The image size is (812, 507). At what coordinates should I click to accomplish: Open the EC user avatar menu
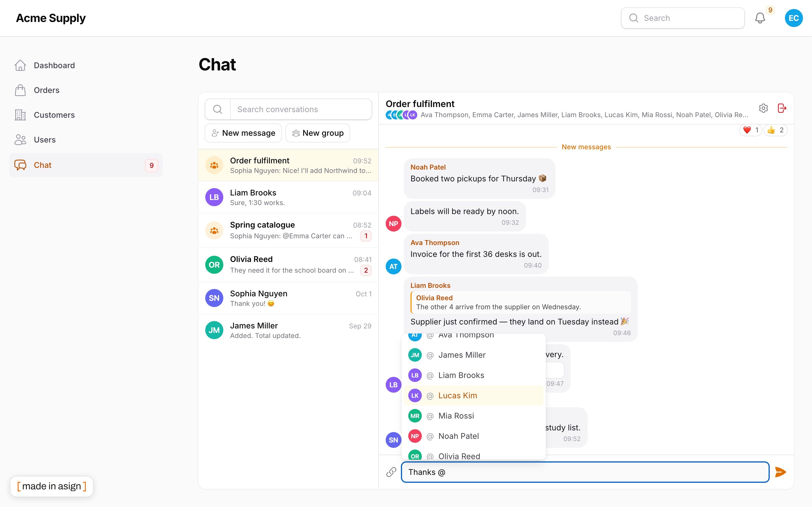(x=794, y=18)
